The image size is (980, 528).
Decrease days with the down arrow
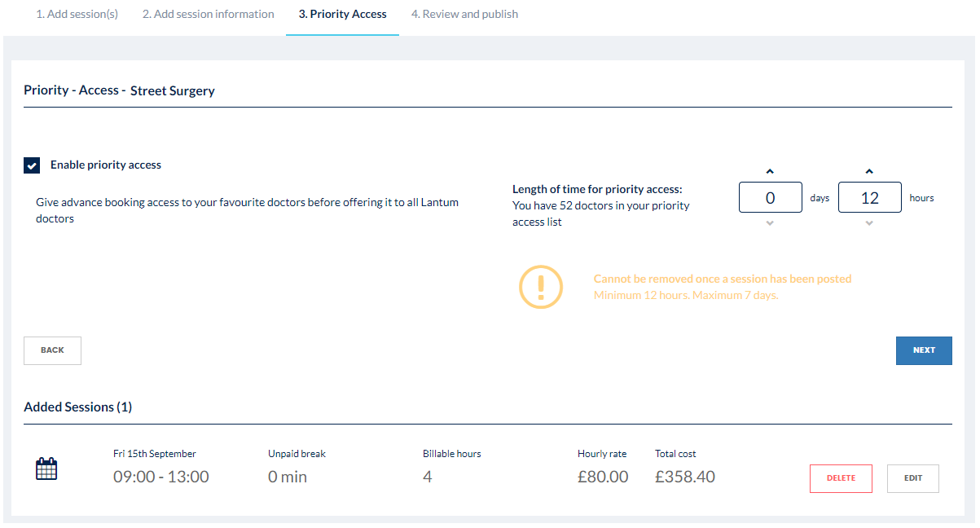click(770, 223)
